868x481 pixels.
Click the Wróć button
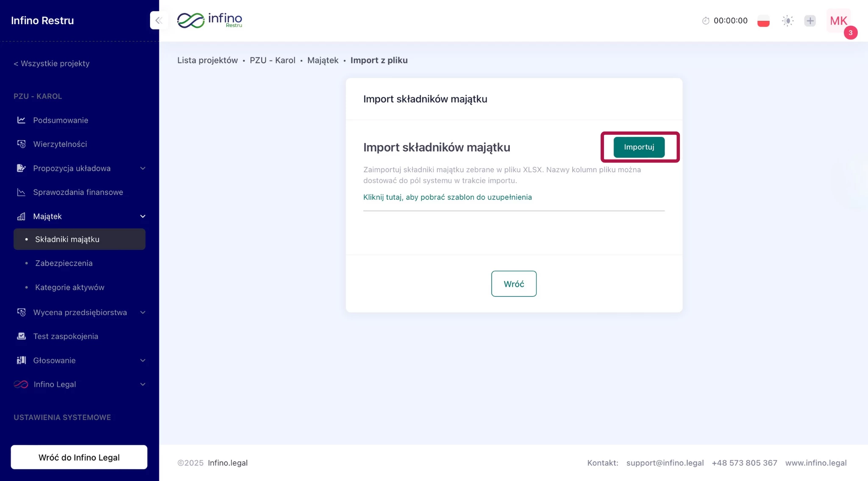pos(514,284)
